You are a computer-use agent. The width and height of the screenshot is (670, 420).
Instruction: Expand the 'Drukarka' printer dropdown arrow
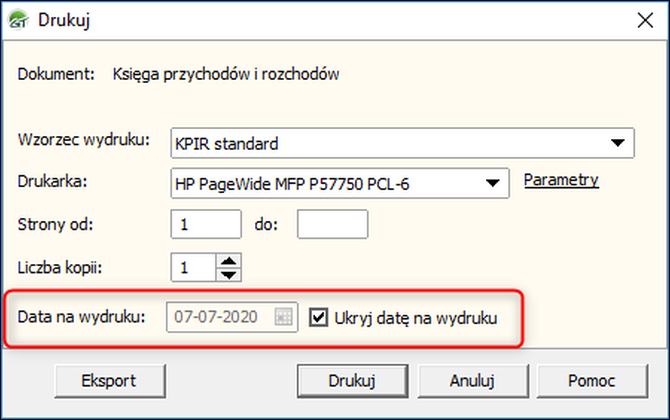coord(492,183)
